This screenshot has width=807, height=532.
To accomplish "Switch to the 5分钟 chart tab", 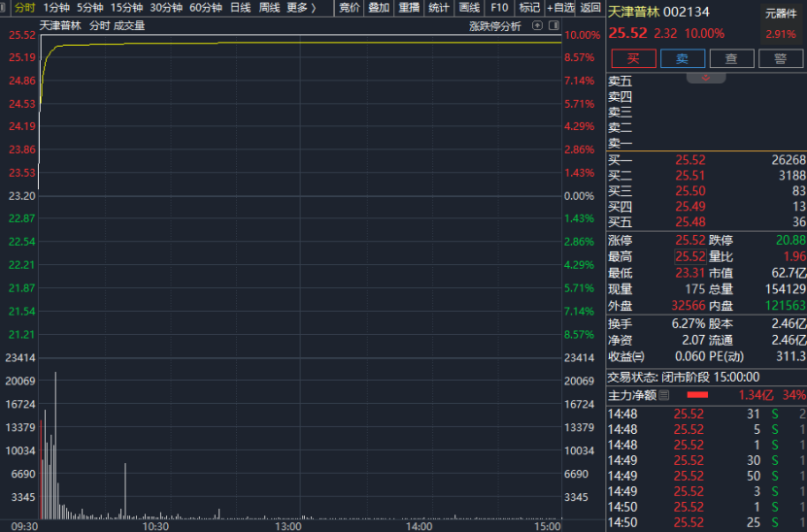I will coord(90,8).
